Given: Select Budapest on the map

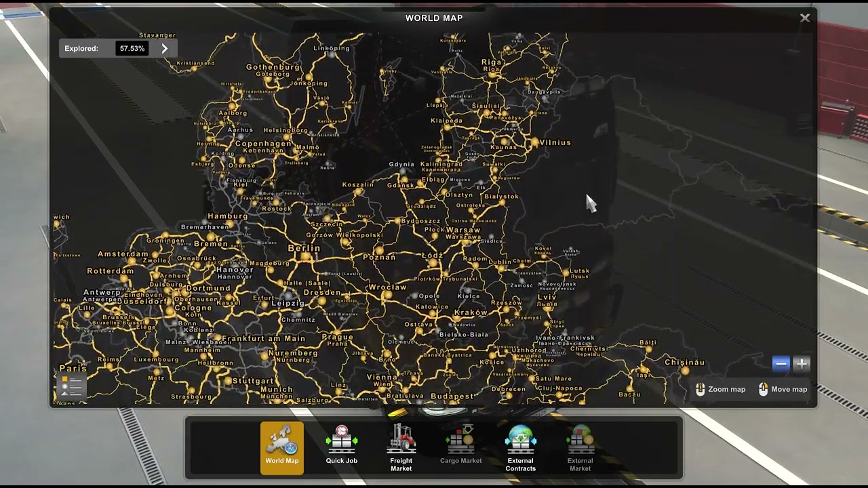Looking at the screenshot, I should [452, 396].
